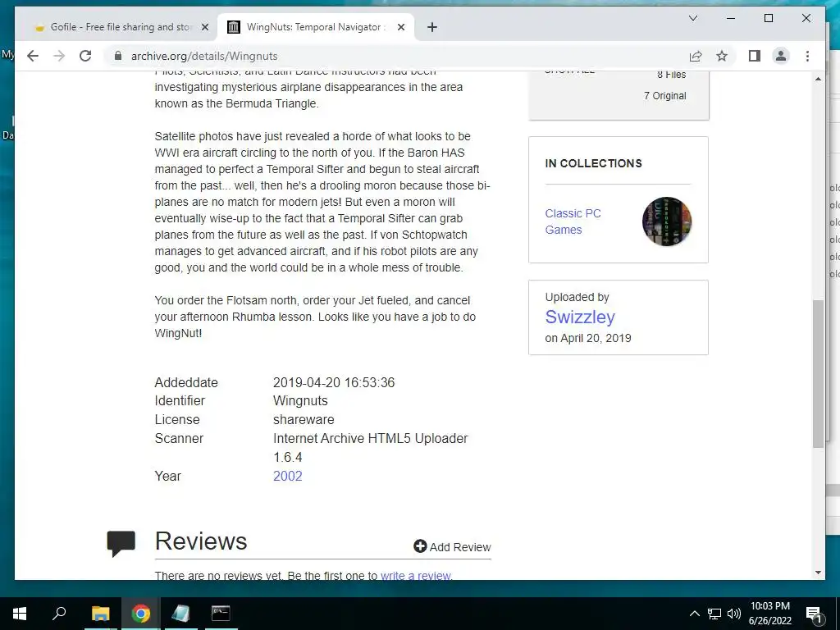Click the forward navigation arrow
Screen dimensions: 840x630
[59, 56]
